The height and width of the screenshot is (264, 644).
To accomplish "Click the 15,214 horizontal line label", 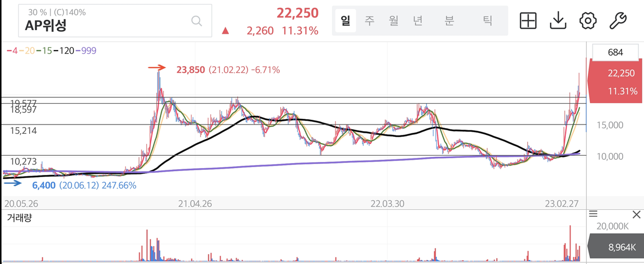I will [23, 131].
